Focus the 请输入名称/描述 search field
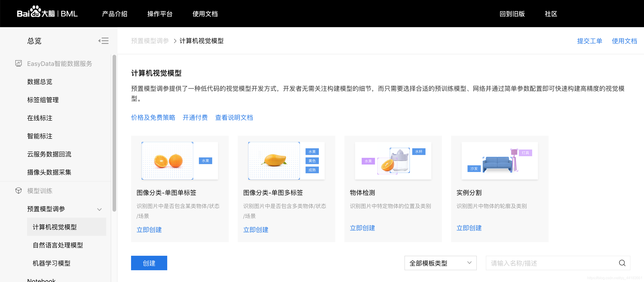The height and width of the screenshot is (282, 644). 558,263
